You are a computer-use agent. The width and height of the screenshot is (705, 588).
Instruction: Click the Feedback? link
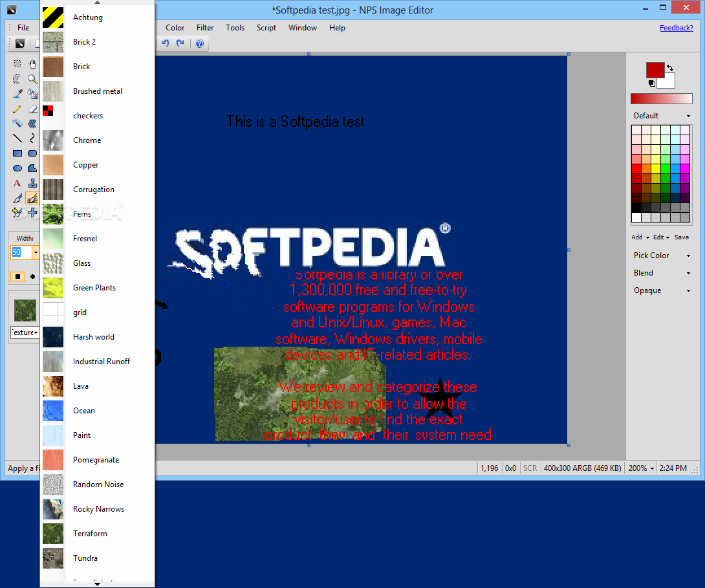[x=677, y=27]
